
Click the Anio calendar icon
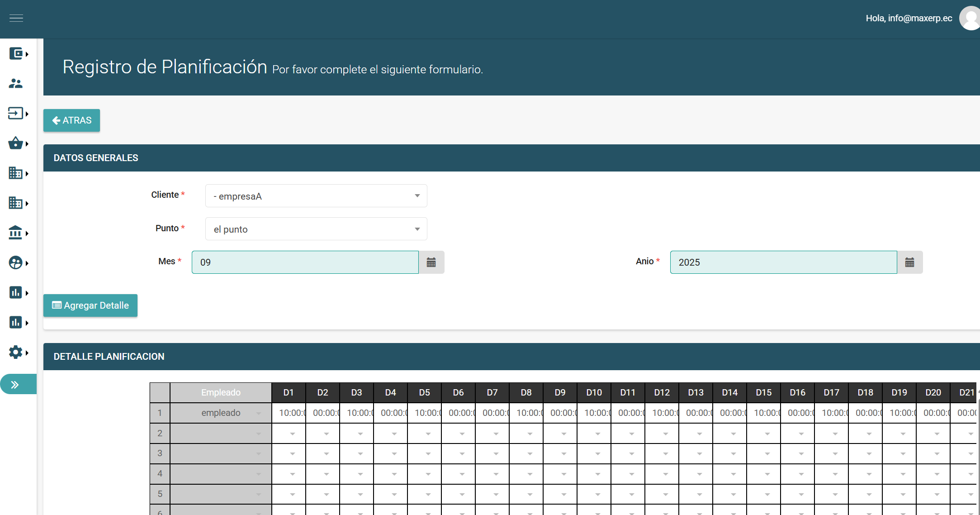point(909,262)
